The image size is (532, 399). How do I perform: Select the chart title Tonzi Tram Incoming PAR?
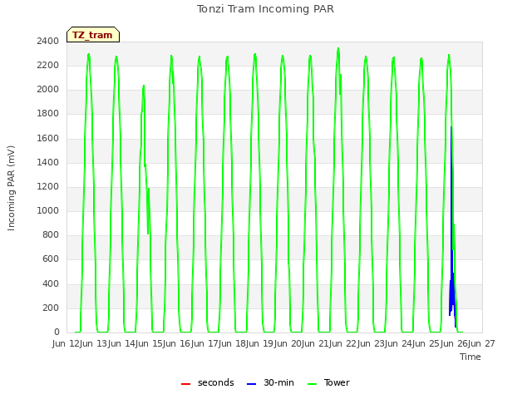point(265,9)
